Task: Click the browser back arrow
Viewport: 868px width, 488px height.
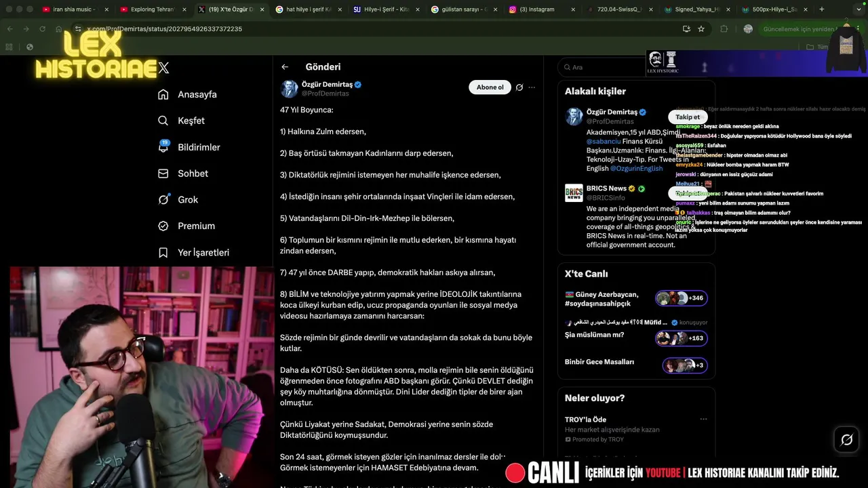Action: pos(9,29)
